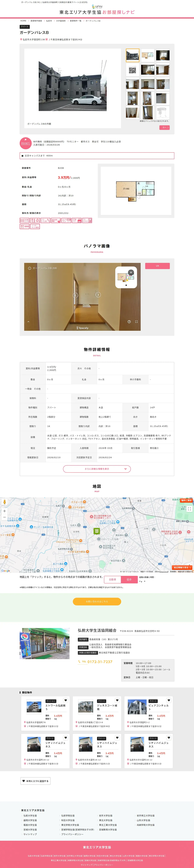Favorite the ジュネスコート城南 listing

[x=117, y=700]
